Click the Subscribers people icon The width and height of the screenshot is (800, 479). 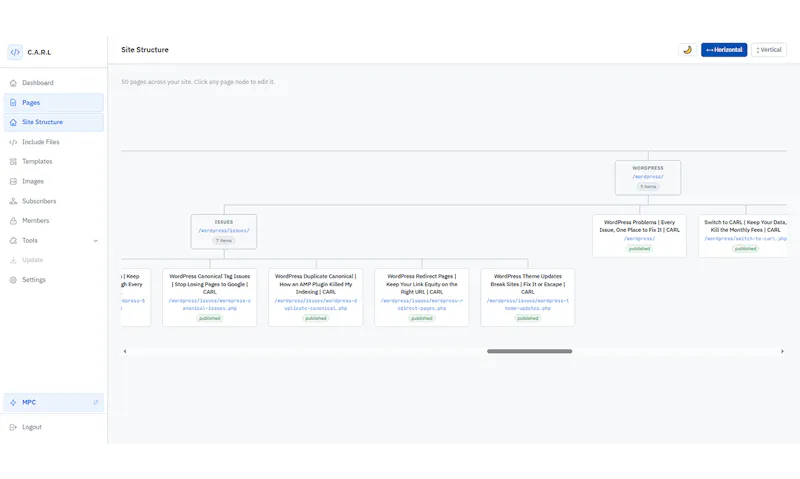[x=13, y=201]
